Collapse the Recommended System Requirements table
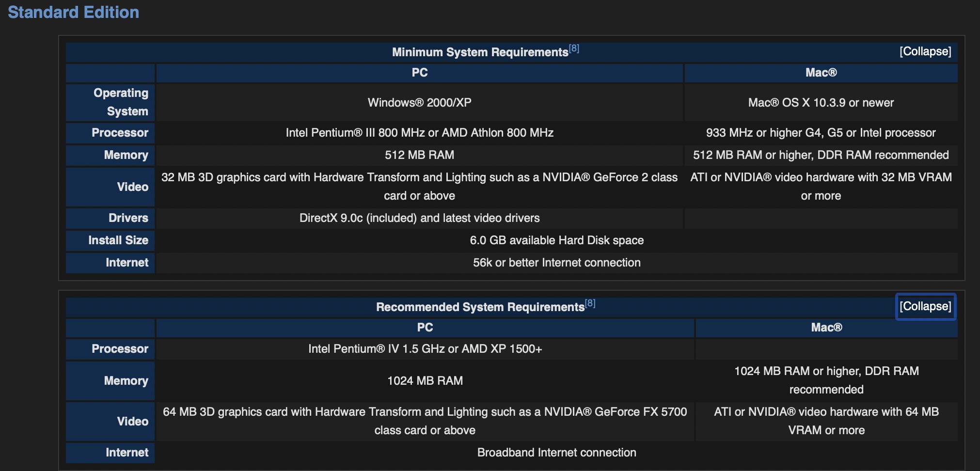 (x=925, y=306)
